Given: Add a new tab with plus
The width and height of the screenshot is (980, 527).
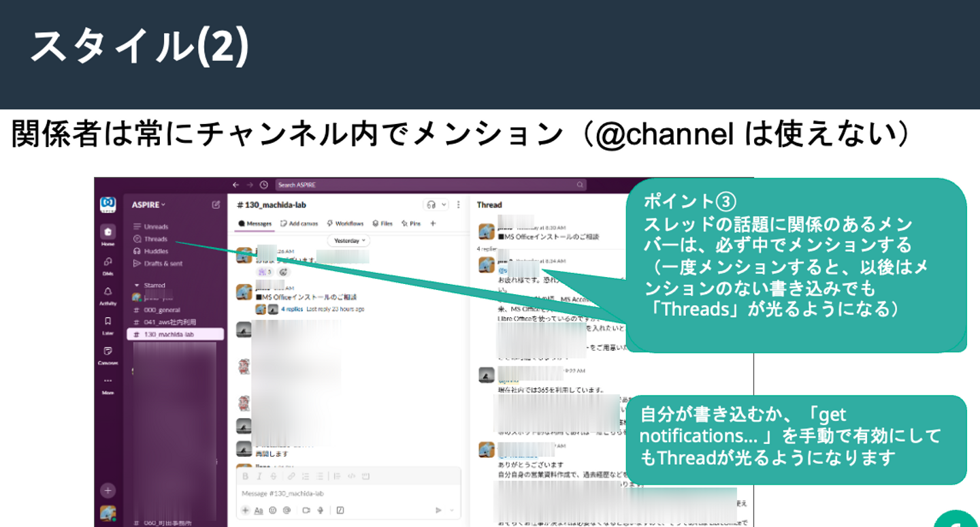Looking at the screenshot, I should click(x=433, y=223).
